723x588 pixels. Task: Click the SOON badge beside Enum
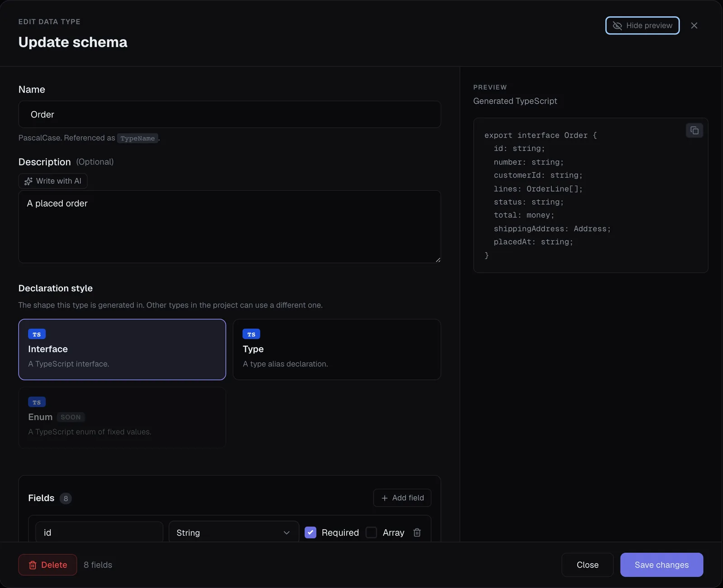click(x=71, y=417)
